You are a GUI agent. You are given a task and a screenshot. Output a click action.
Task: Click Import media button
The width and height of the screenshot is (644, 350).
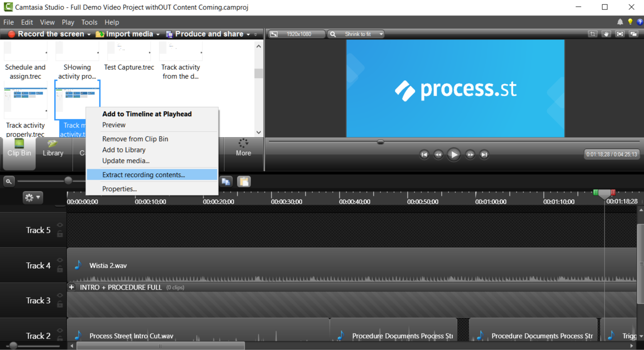[x=125, y=34]
